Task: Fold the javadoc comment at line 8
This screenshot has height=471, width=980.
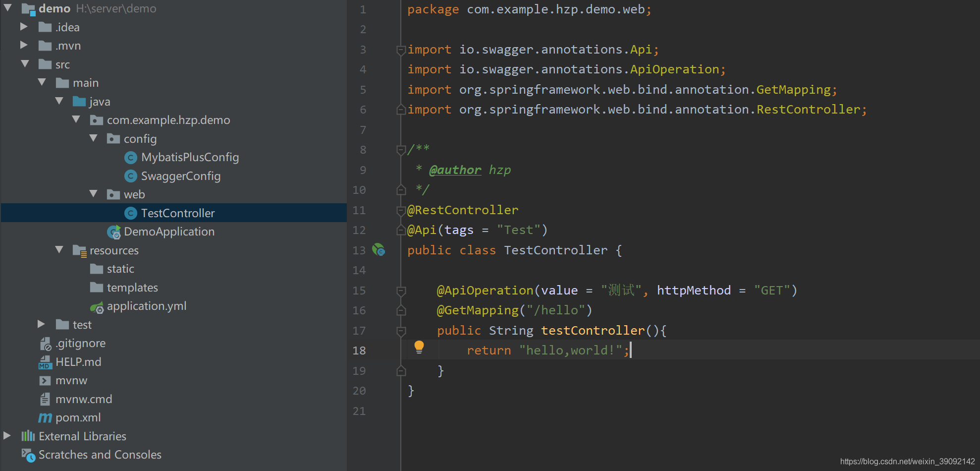Action: point(401,149)
